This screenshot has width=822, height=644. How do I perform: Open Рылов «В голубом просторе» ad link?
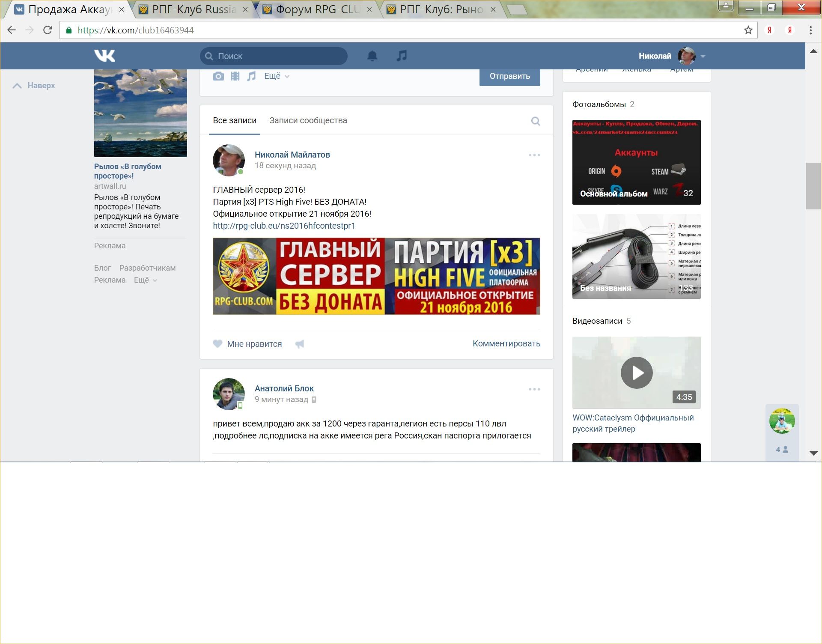tap(128, 171)
